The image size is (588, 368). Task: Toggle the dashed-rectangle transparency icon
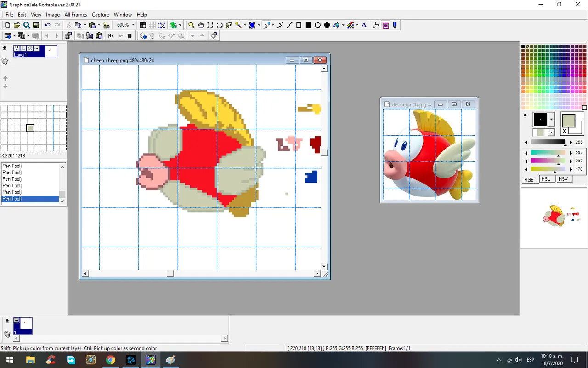coord(376,25)
